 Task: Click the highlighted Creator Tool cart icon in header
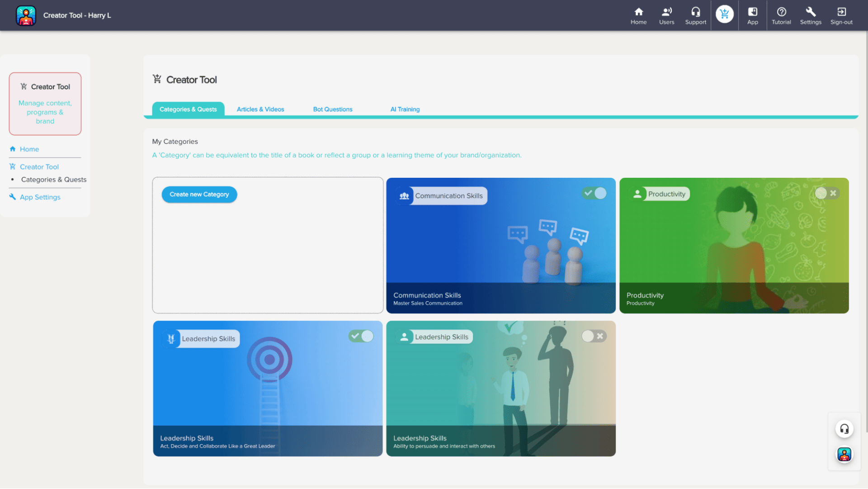click(724, 14)
